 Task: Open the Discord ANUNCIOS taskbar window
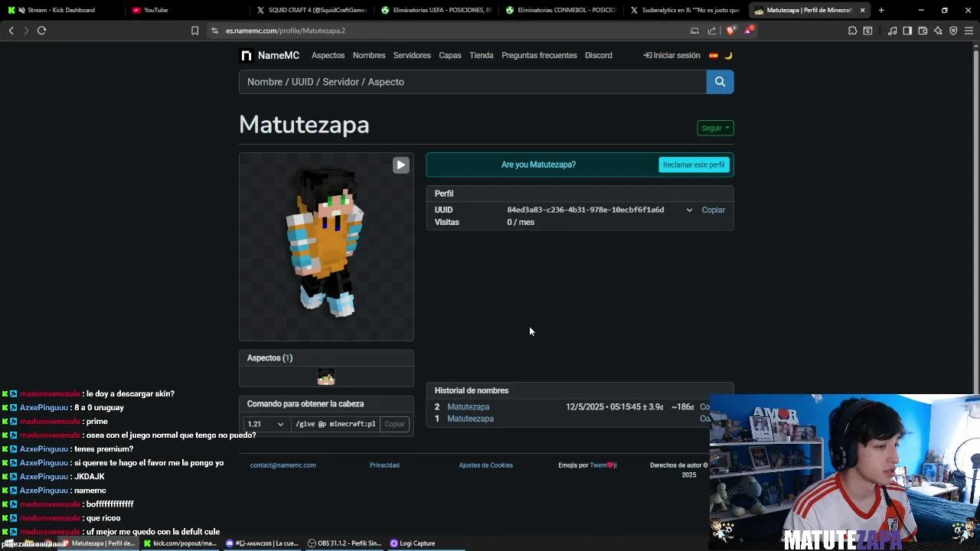[262, 543]
